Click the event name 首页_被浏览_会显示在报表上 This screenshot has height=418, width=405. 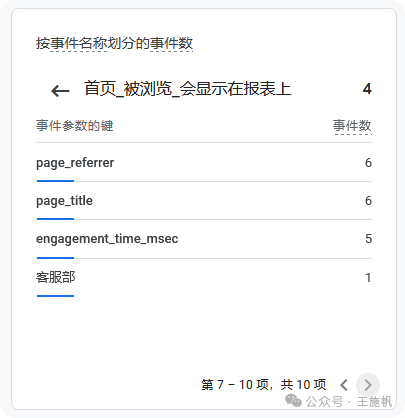(188, 89)
